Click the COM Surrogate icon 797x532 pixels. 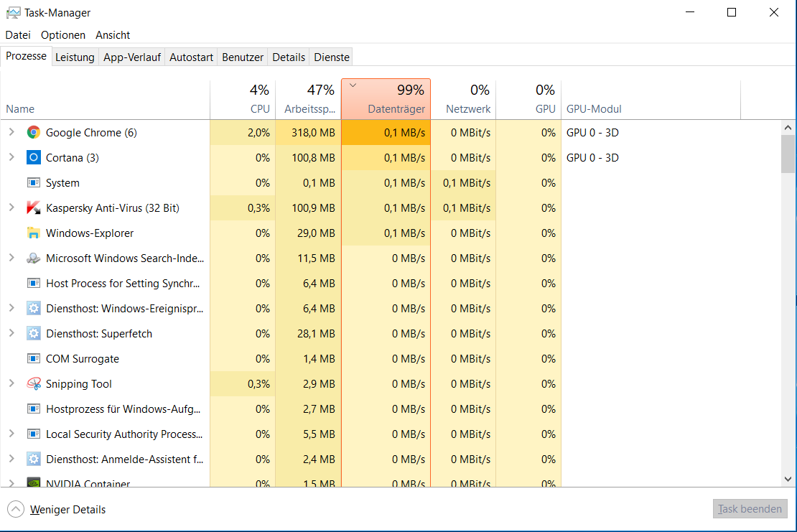click(x=34, y=359)
